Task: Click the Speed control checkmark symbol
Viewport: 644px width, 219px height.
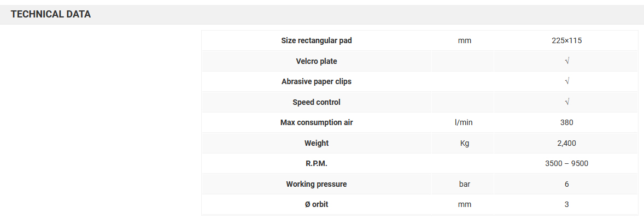Action: click(567, 102)
